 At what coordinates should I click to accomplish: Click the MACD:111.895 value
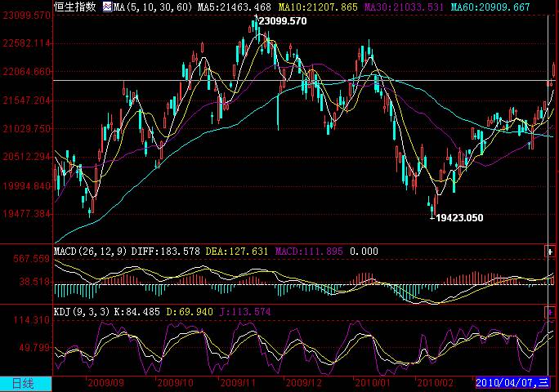click(309, 252)
